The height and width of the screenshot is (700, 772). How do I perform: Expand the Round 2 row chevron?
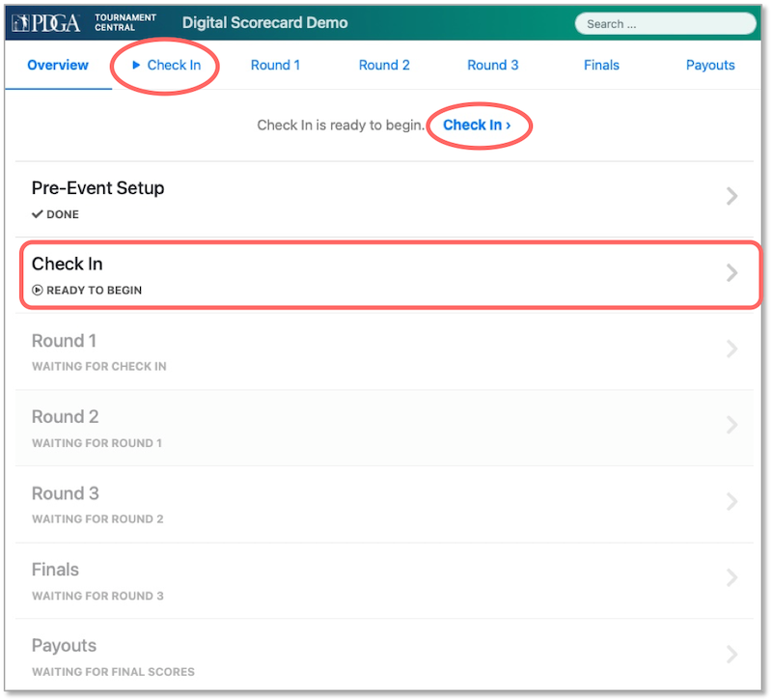(731, 425)
